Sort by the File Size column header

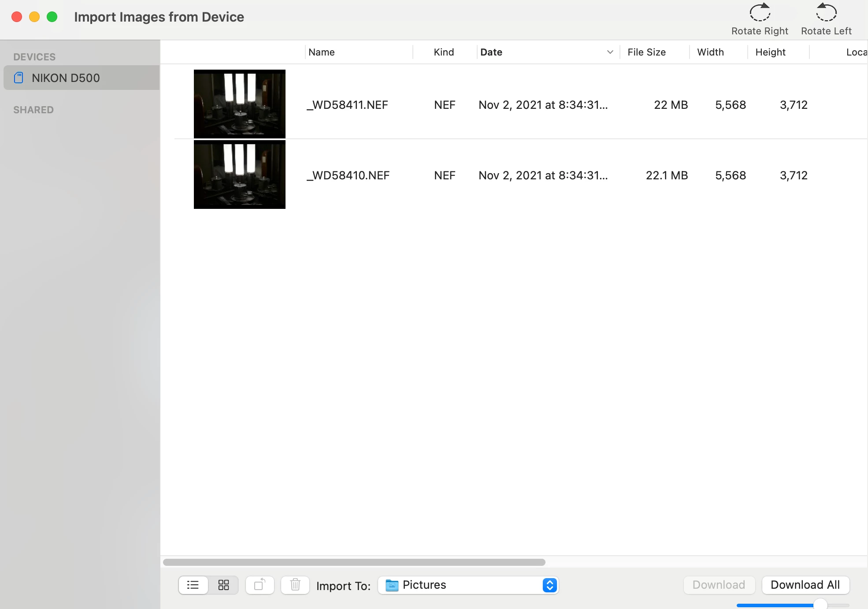(x=646, y=52)
